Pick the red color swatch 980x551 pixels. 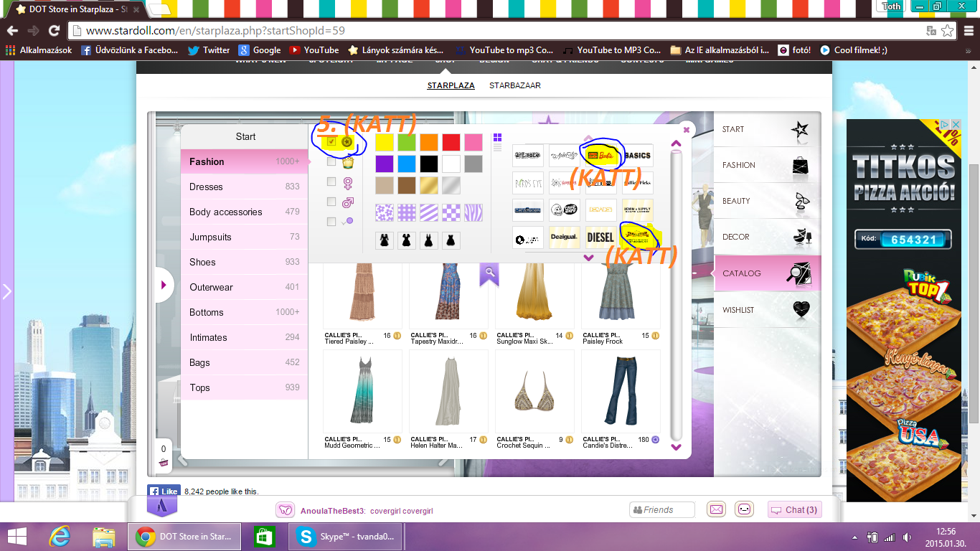[x=451, y=142]
